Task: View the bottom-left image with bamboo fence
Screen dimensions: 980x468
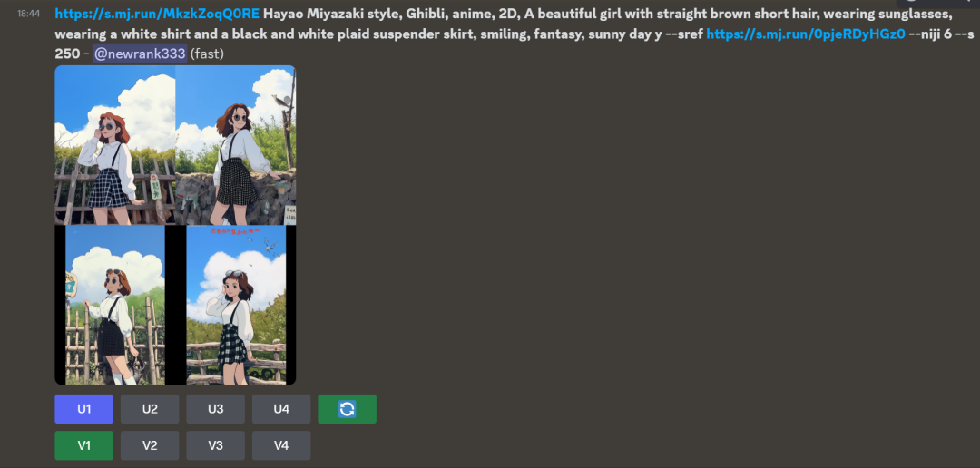Action: click(115, 305)
